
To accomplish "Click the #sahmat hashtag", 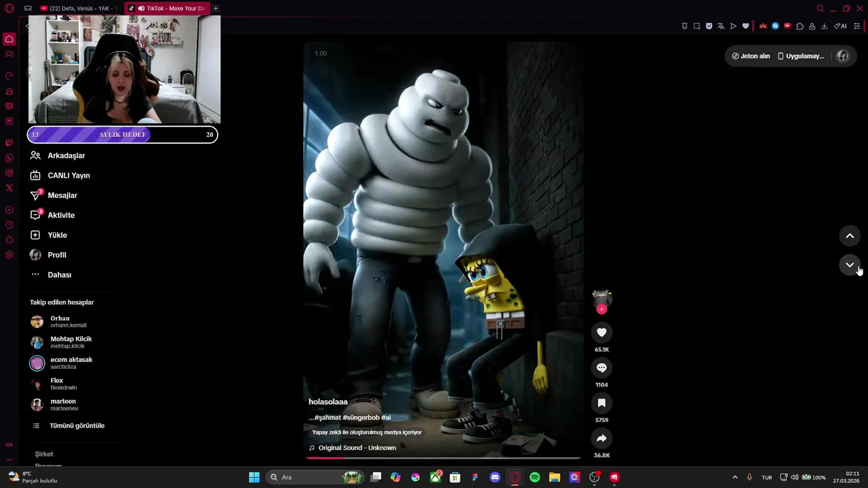I will pos(328,418).
